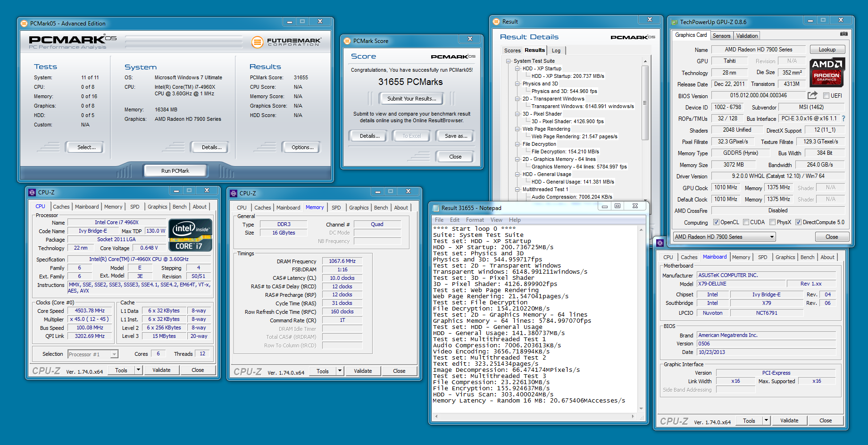Viewport: 868px width, 445px height.
Task: Click Details button under System in PCMark05
Action: click(x=211, y=147)
